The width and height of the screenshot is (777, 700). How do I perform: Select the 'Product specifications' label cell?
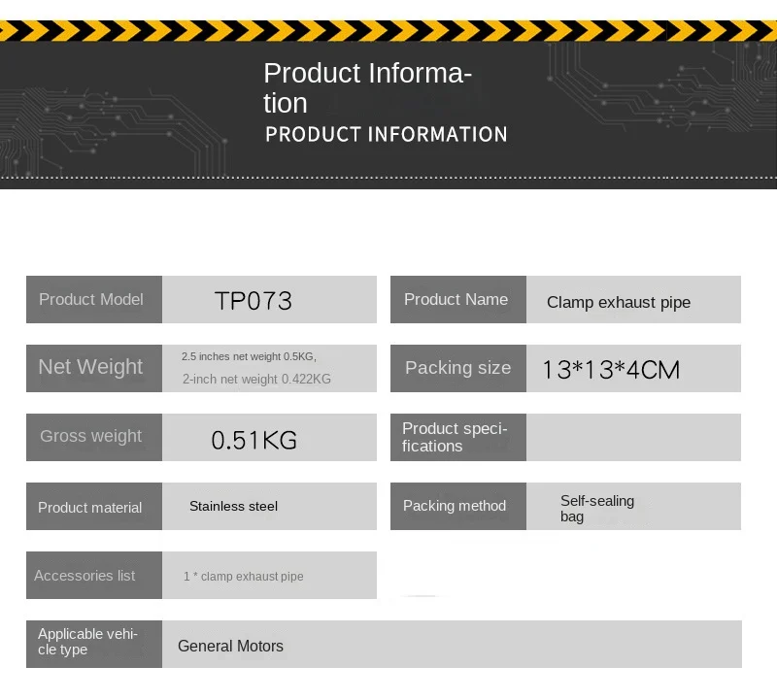(x=458, y=437)
